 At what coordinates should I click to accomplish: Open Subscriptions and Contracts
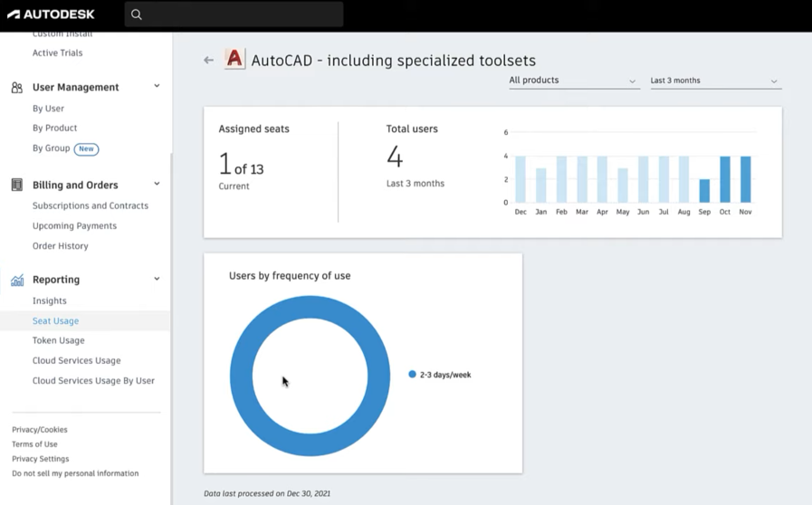point(91,205)
